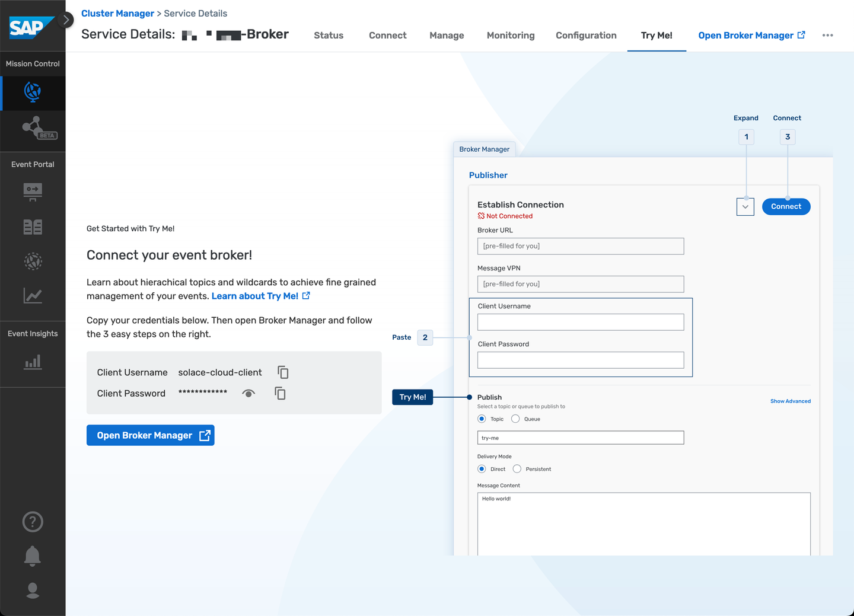The height and width of the screenshot is (616, 854).
Task: Select the Broker Manager tab label
Action: point(485,149)
